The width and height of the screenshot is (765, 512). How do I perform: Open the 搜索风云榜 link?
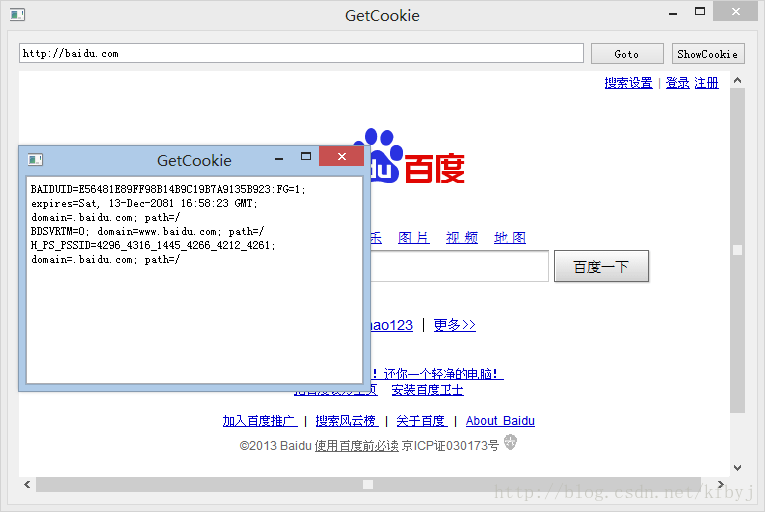coord(347,421)
